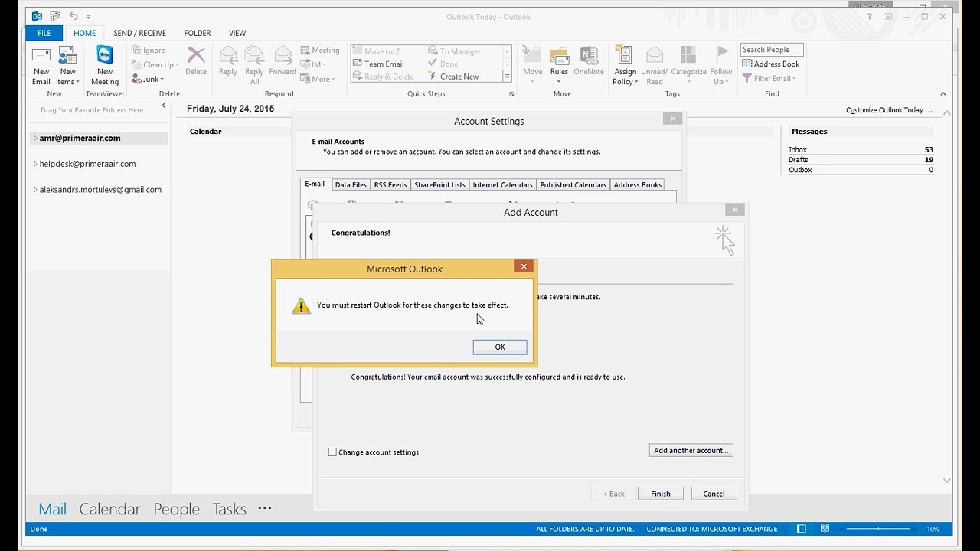Go to People in the navigation bar
The width and height of the screenshot is (980, 551).
(176, 509)
